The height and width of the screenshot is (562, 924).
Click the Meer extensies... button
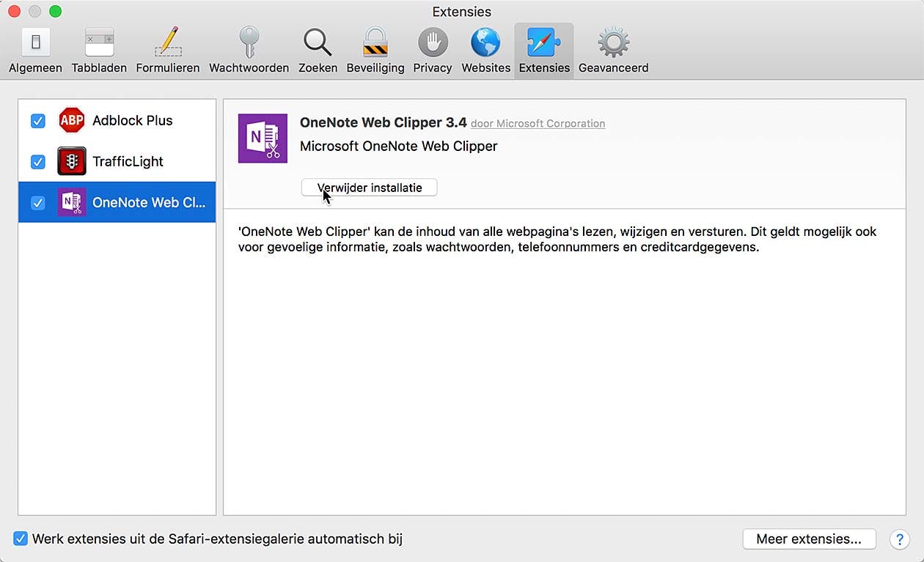(809, 539)
